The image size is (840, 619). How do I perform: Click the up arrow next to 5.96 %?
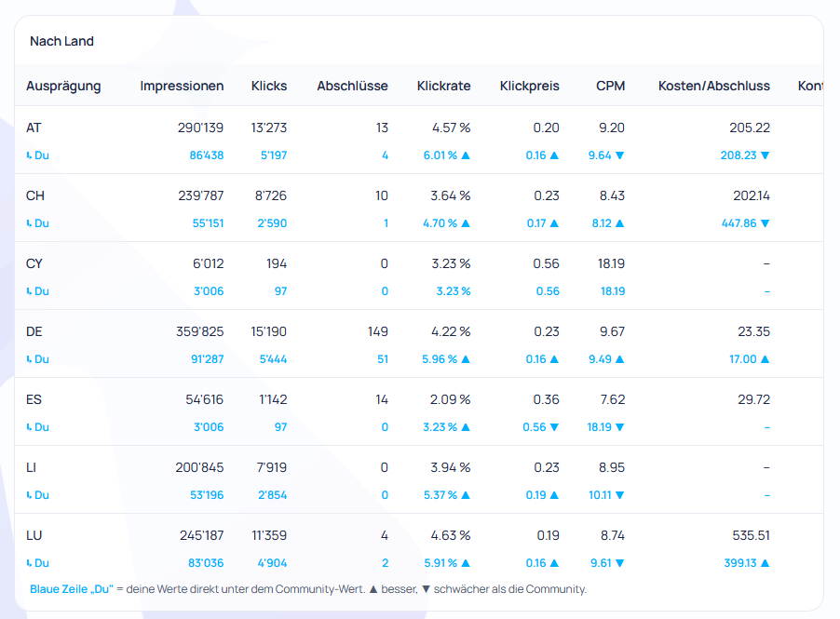coord(466,359)
